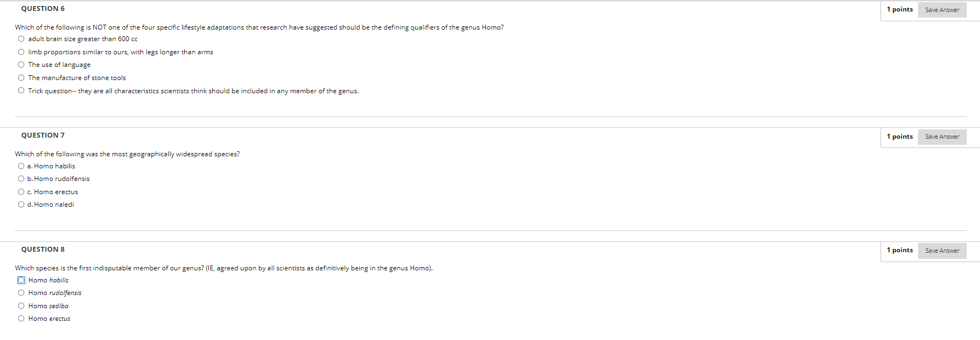This screenshot has height=340, width=980.
Task: Click the QUESTION 8 heading
Action: (x=43, y=250)
